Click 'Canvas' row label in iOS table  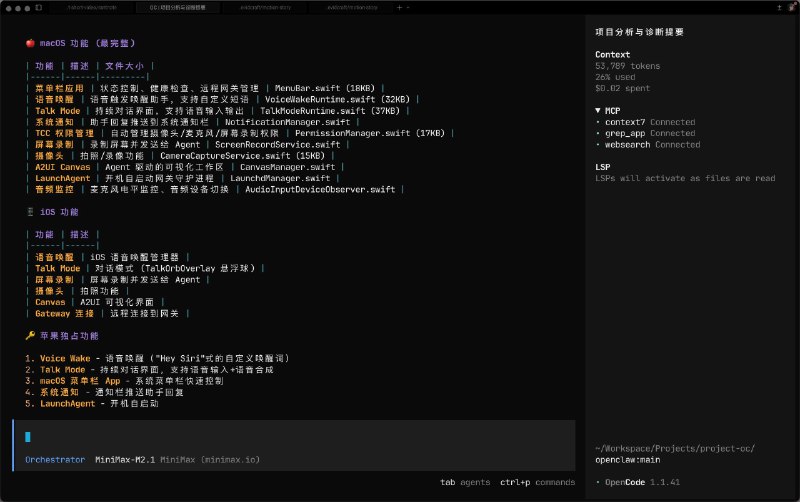pos(50,302)
